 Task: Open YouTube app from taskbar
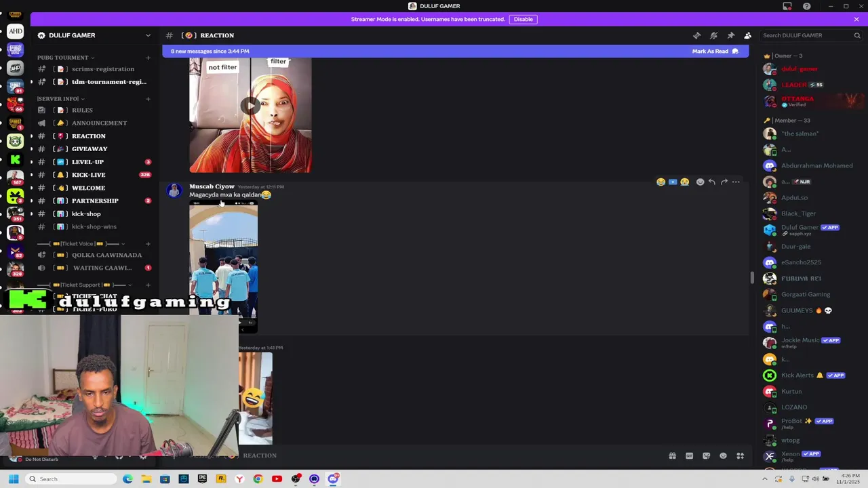point(277,479)
